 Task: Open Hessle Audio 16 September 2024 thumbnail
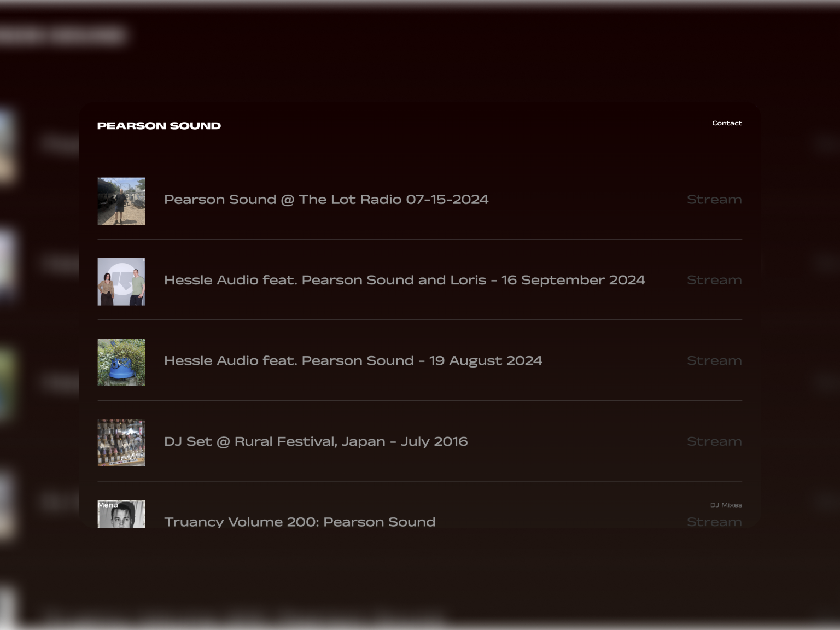[121, 282]
